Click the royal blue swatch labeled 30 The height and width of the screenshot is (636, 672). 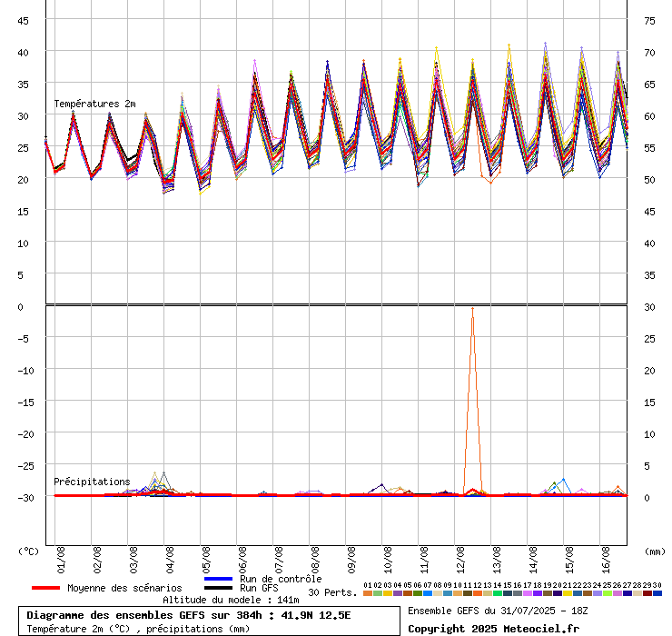coord(657,593)
